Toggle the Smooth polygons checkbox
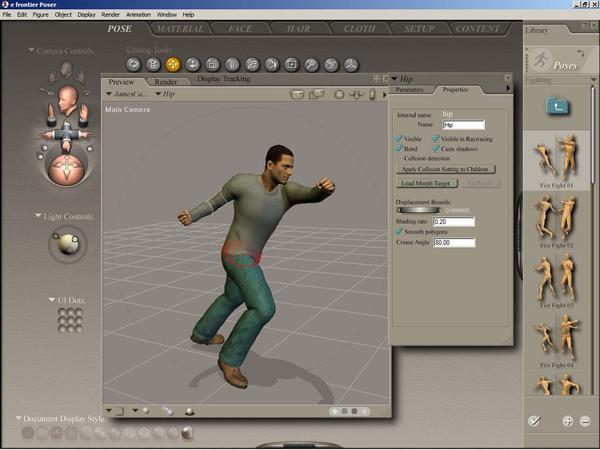Image resolution: width=600 pixels, height=450 pixels. point(400,231)
